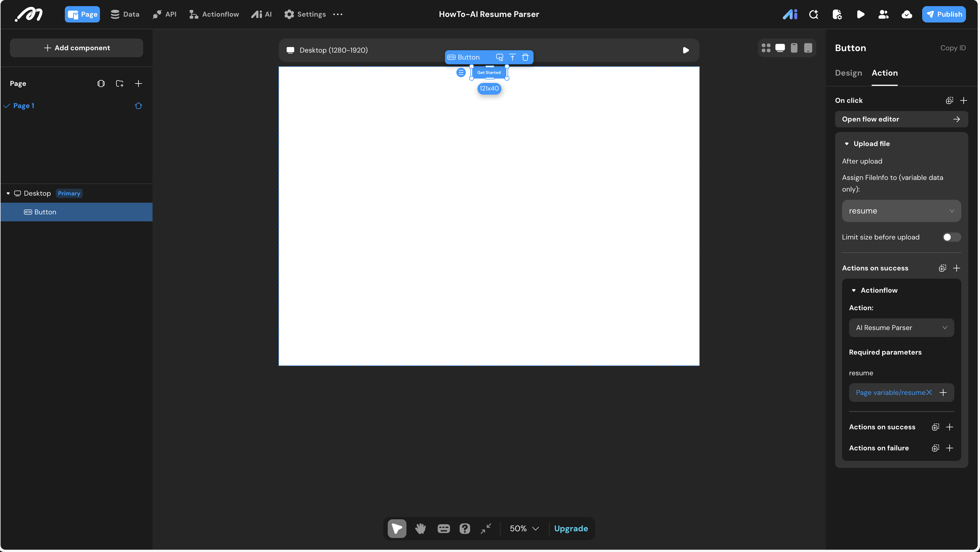The image size is (980, 552).
Task: Click the preview play icon in top bar
Action: click(860, 14)
